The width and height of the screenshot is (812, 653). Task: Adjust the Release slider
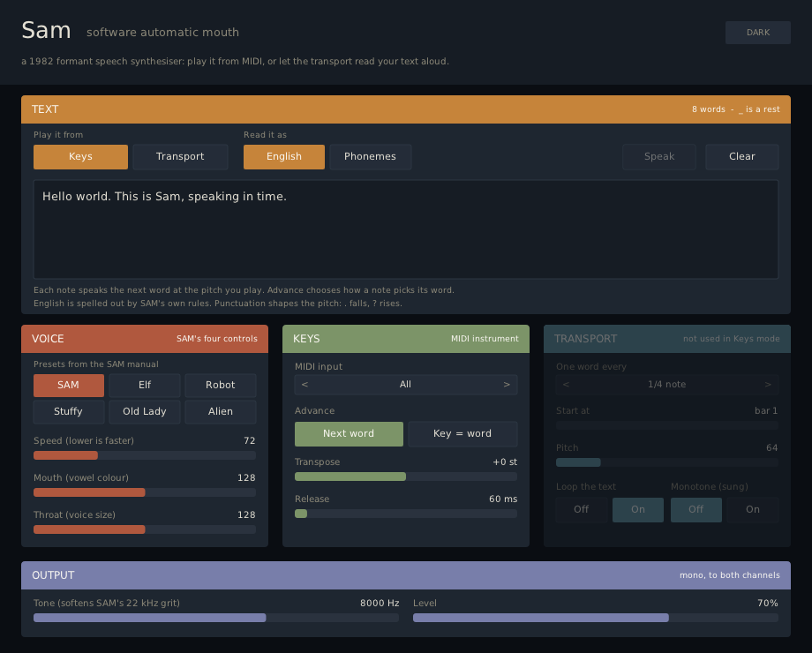click(406, 514)
